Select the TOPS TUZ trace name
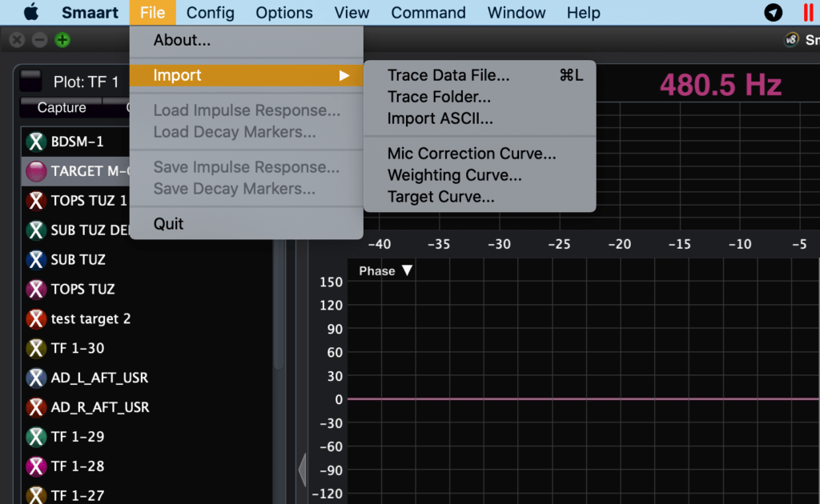This screenshot has width=820, height=504. pos(82,290)
